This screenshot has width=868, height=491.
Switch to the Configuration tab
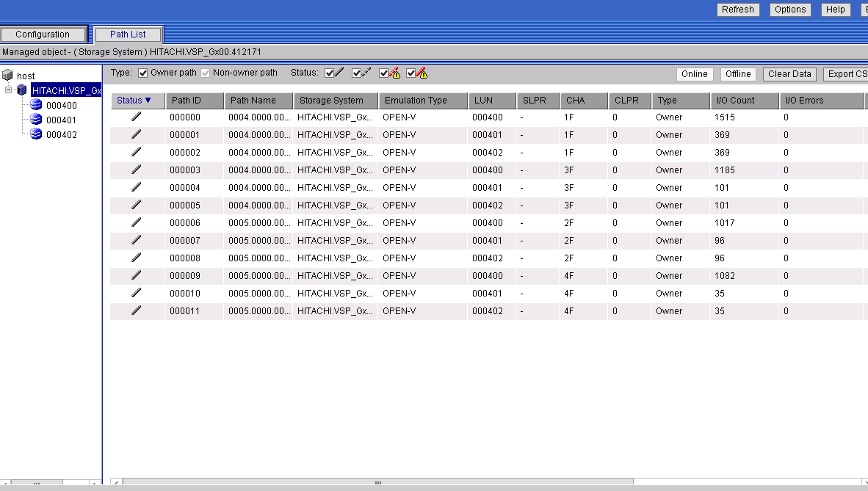43,34
